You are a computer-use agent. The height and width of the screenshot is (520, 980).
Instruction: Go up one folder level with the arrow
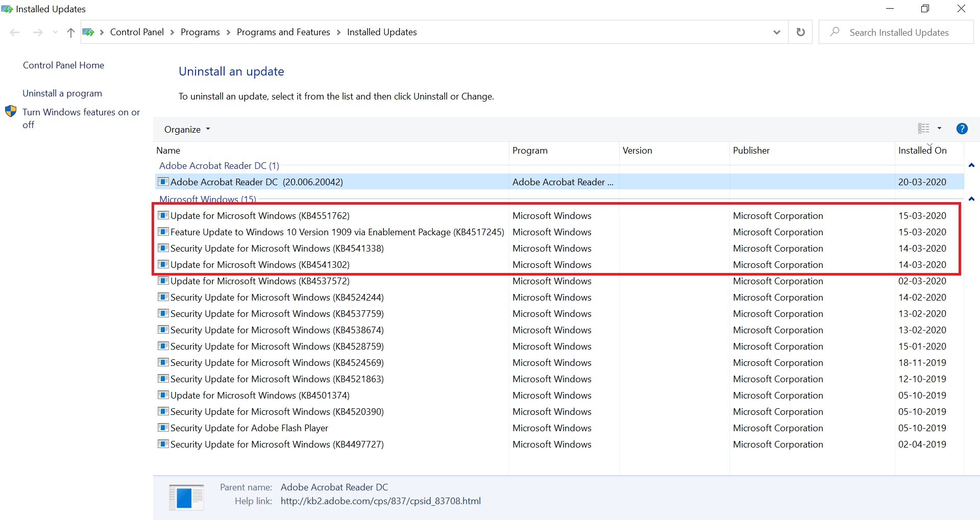point(71,33)
